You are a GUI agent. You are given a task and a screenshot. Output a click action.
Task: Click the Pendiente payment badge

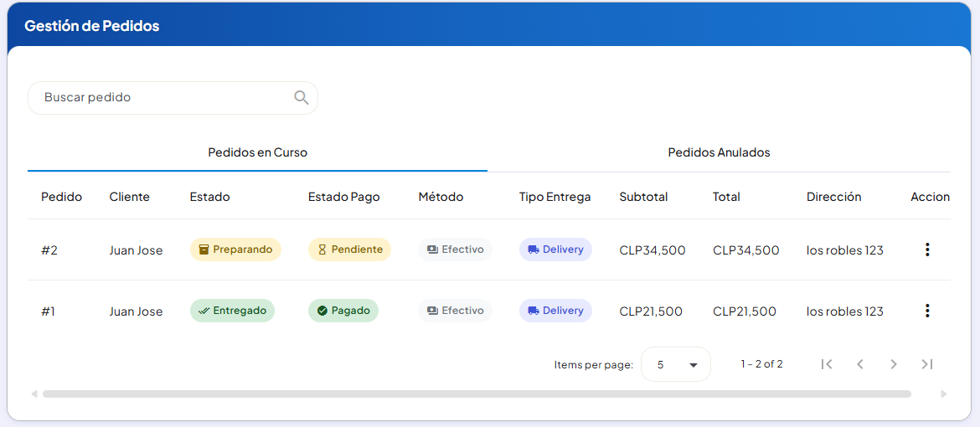pyautogui.click(x=349, y=250)
